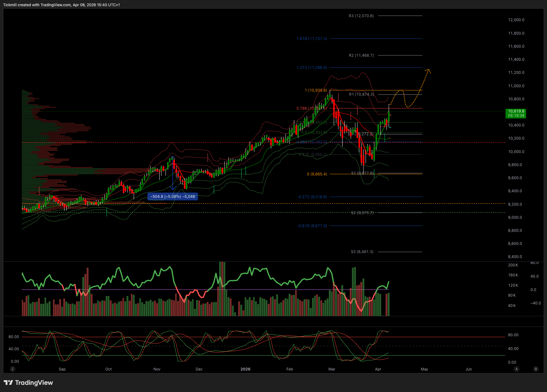Click the 2026 year label on time axis
This screenshot has height=392, width=547.
pos(246,369)
